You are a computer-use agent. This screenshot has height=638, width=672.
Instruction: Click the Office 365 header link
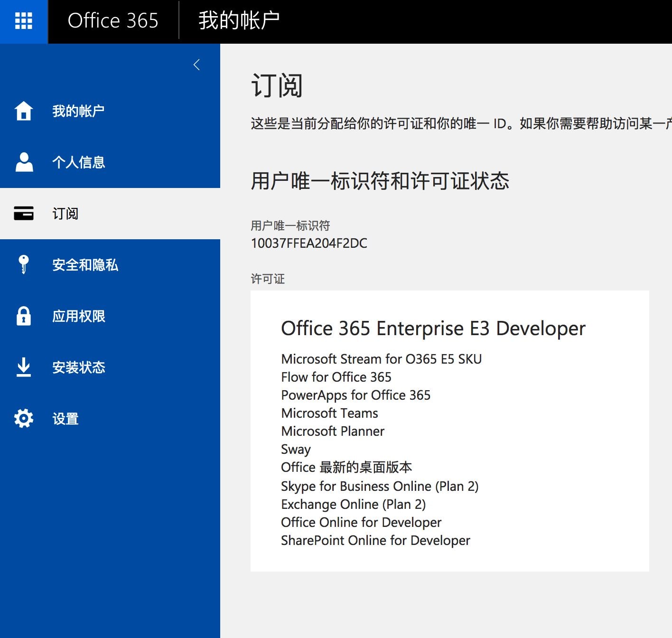(113, 21)
